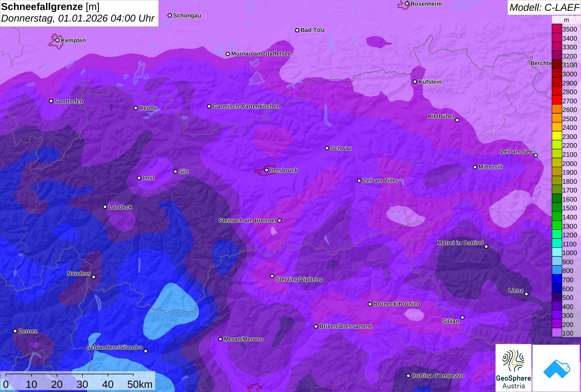This screenshot has width=581, height=392.
Task: Click the legend unit header m
Action: 566,20
